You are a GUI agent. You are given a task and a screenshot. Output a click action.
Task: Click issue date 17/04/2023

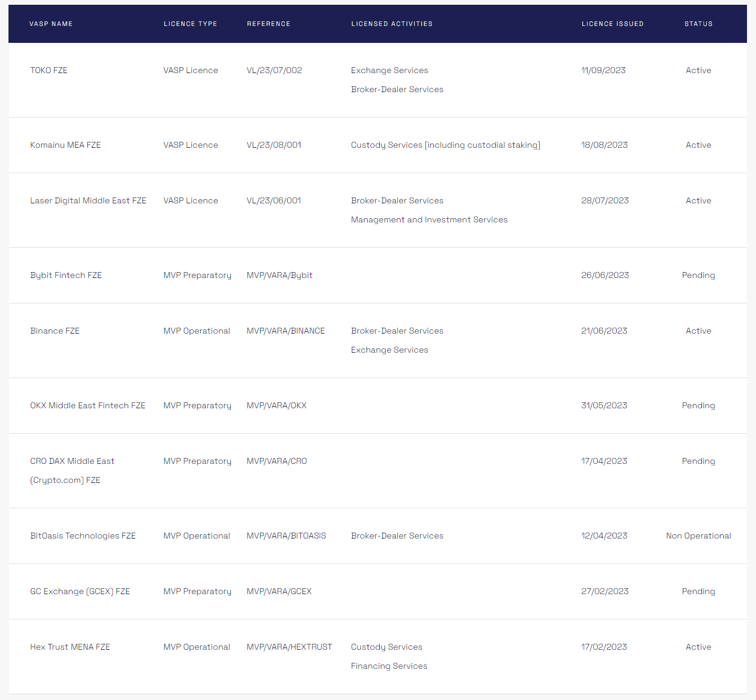click(x=604, y=461)
